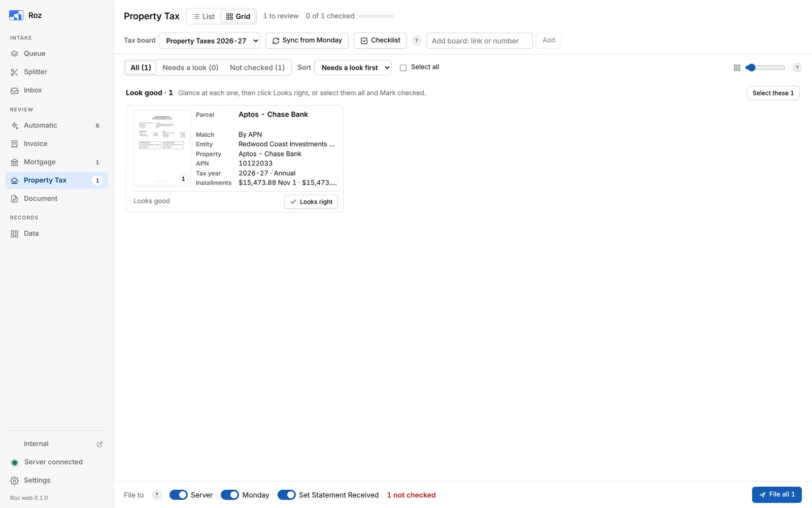Click help icon beside thumbnail size slider
This screenshot has width=812, height=508.
[797, 68]
